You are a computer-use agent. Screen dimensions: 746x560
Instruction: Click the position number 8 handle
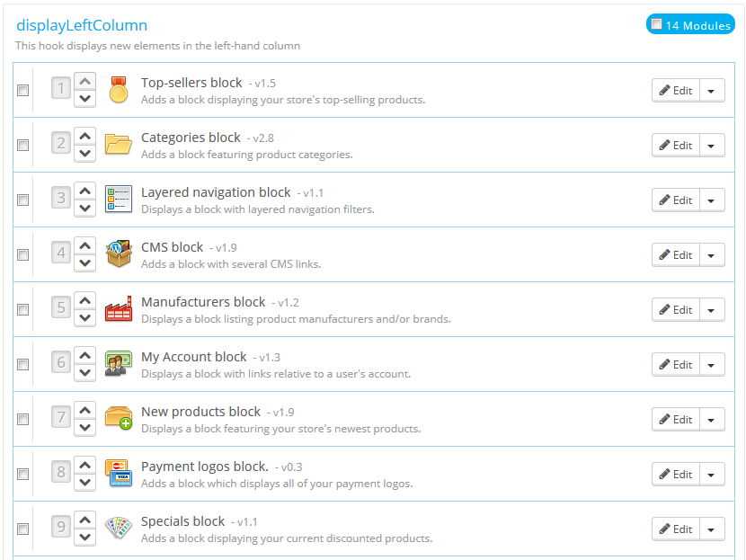pyautogui.click(x=61, y=474)
